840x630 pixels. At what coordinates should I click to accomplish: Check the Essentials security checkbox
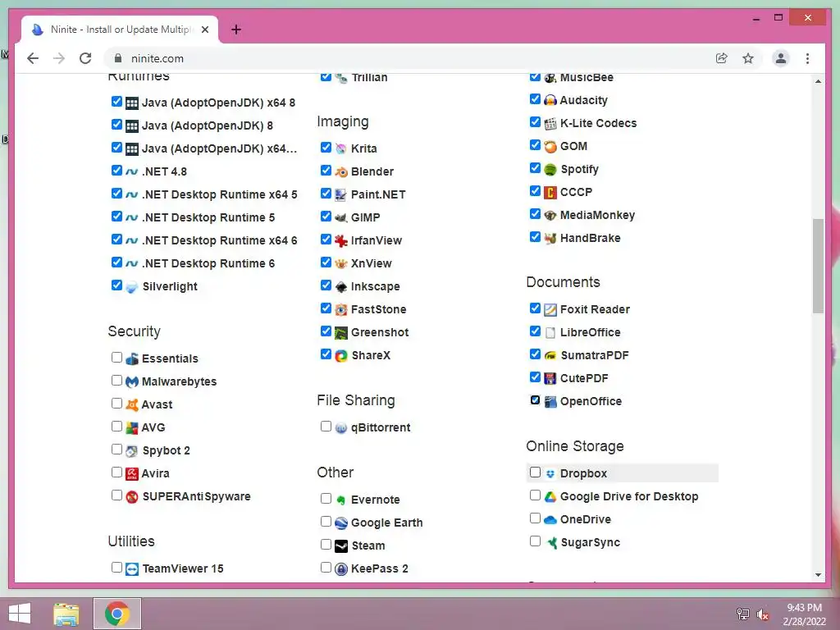click(116, 358)
